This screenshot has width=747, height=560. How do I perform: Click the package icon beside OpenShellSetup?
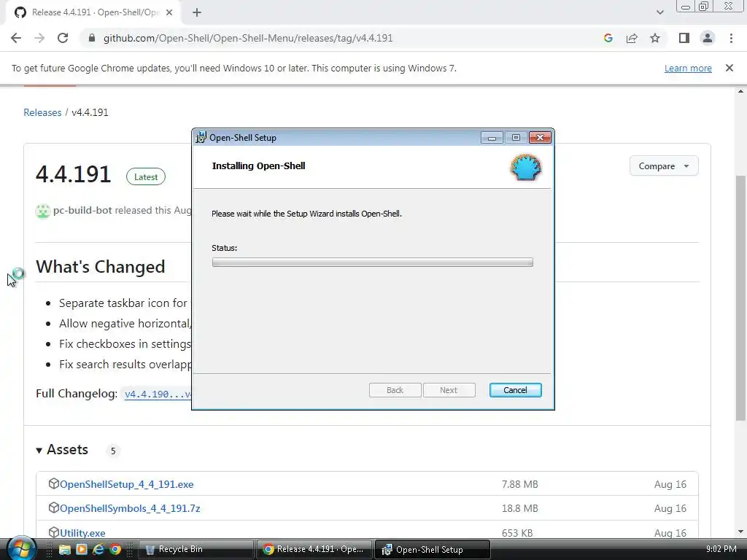pyautogui.click(x=53, y=483)
